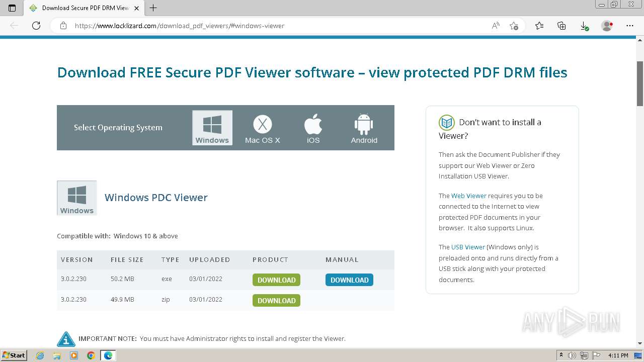Show hidden system tray icons arrow

click(x=561, y=355)
